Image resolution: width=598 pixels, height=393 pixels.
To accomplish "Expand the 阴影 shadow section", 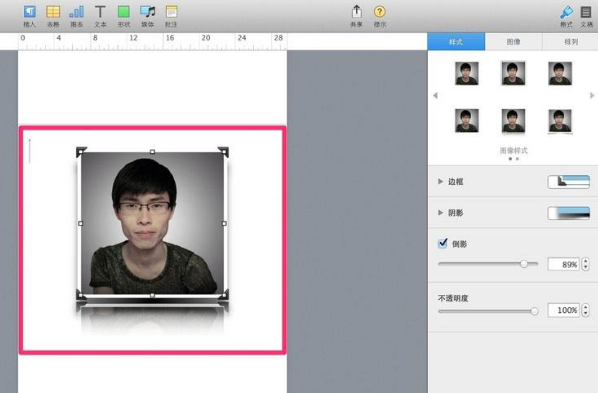I will tap(440, 213).
